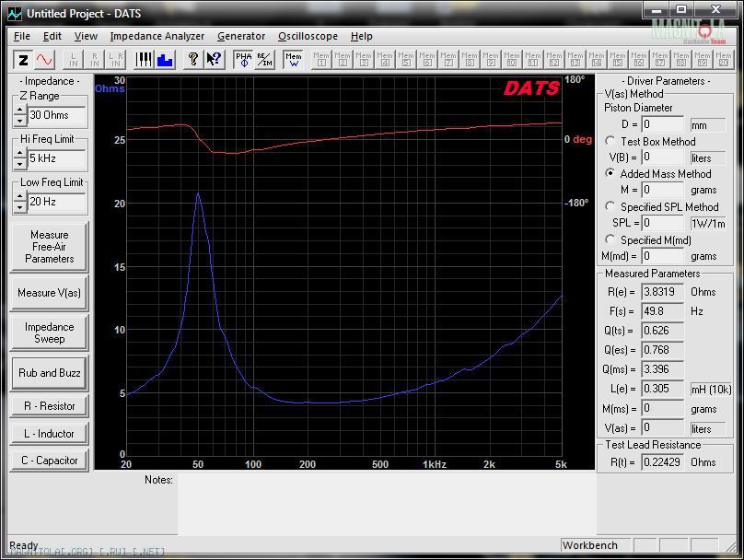Click the SPL value input field

coord(662,223)
